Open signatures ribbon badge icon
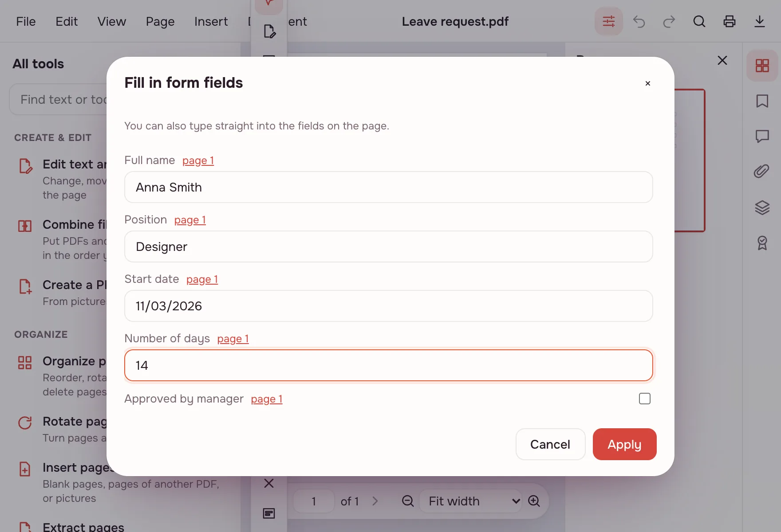The width and height of the screenshot is (781, 532). [762, 243]
